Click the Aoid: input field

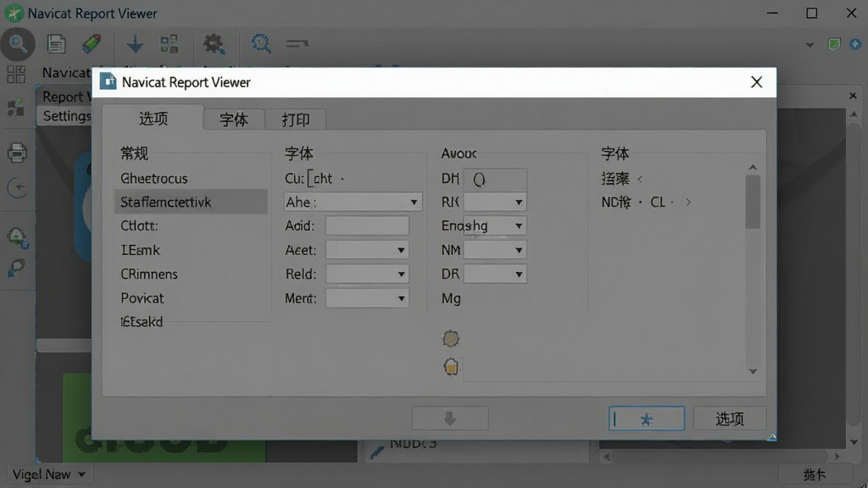coord(367,225)
